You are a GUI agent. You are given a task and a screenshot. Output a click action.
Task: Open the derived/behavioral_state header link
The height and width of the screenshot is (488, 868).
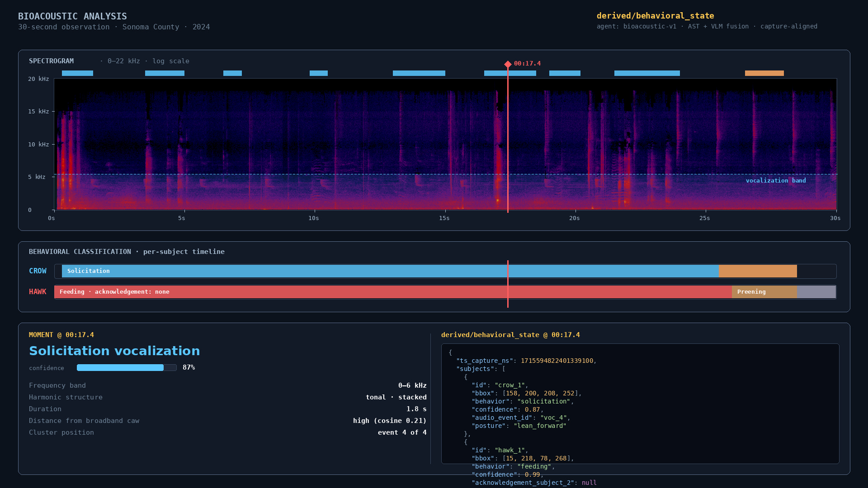click(x=655, y=16)
